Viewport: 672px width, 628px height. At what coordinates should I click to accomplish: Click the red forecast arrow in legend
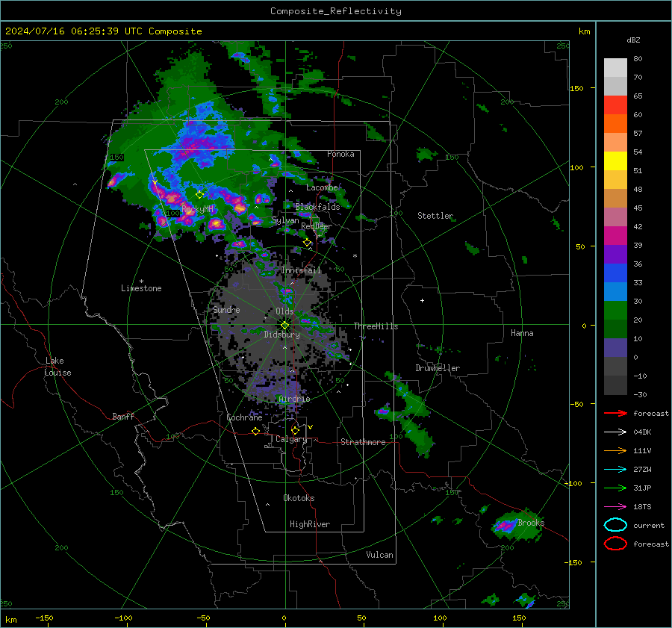click(615, 413)
